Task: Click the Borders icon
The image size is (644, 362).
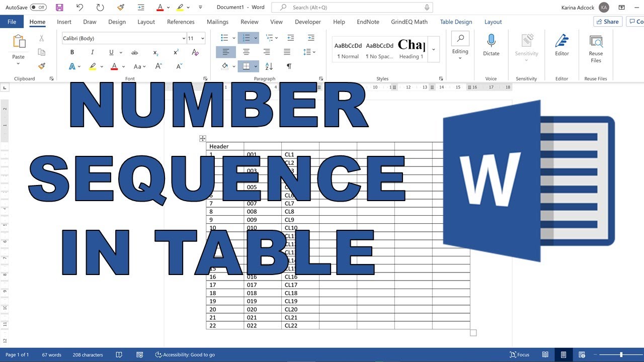Action: (246, 66)
